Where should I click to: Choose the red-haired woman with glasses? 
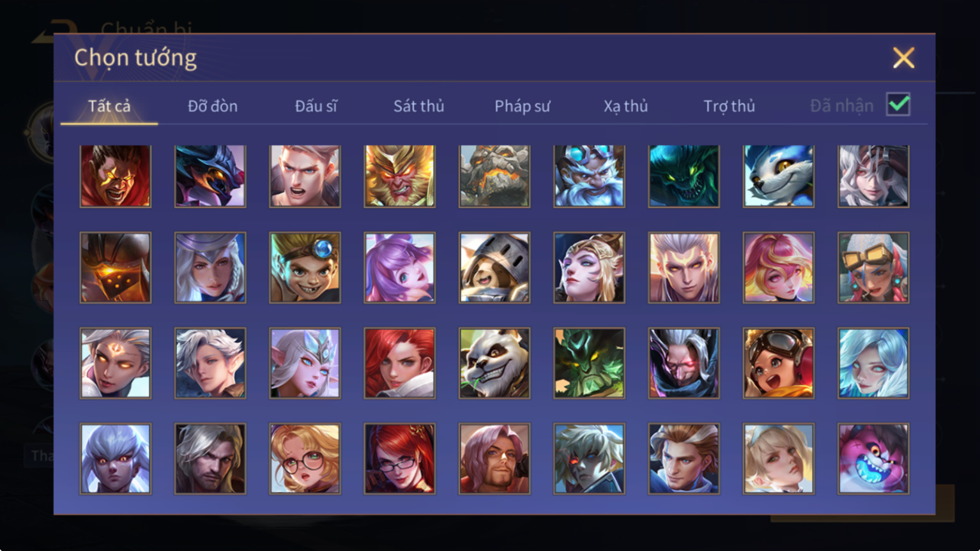coord(399,458)
